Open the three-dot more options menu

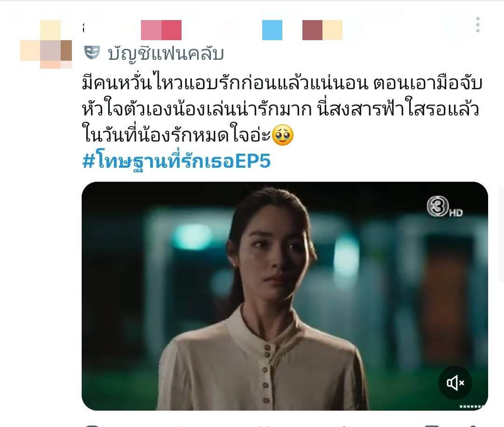(x=478, y=25)
